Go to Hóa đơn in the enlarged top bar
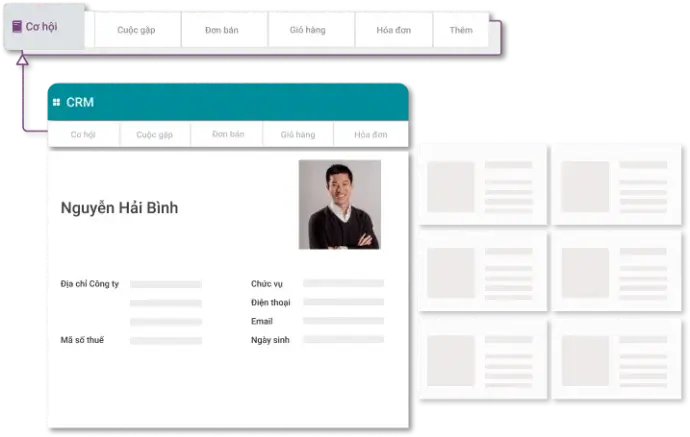This screenshot has width=690, height=437. (x=393, y=30)
